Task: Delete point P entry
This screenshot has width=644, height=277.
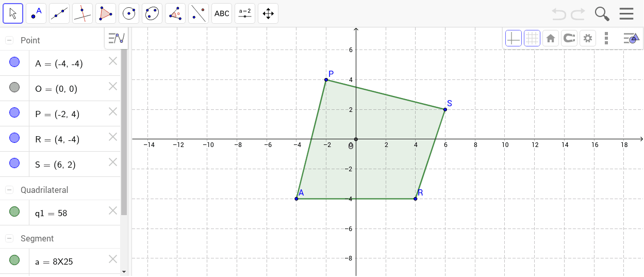Action: point(113,111)
